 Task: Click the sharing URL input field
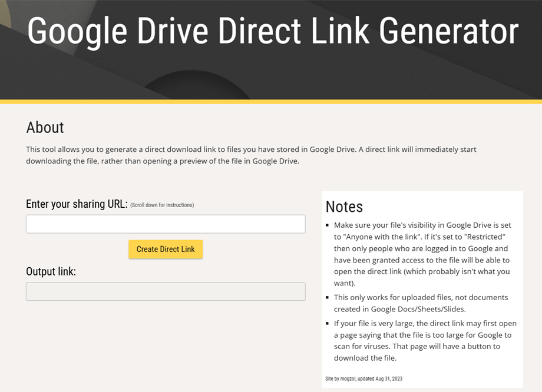(166, 224)
